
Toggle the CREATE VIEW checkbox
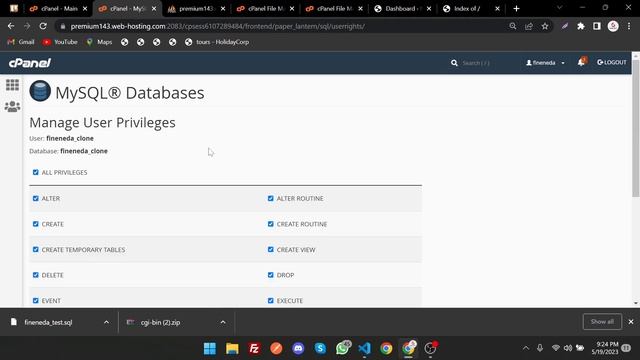(x=271, y=249)
